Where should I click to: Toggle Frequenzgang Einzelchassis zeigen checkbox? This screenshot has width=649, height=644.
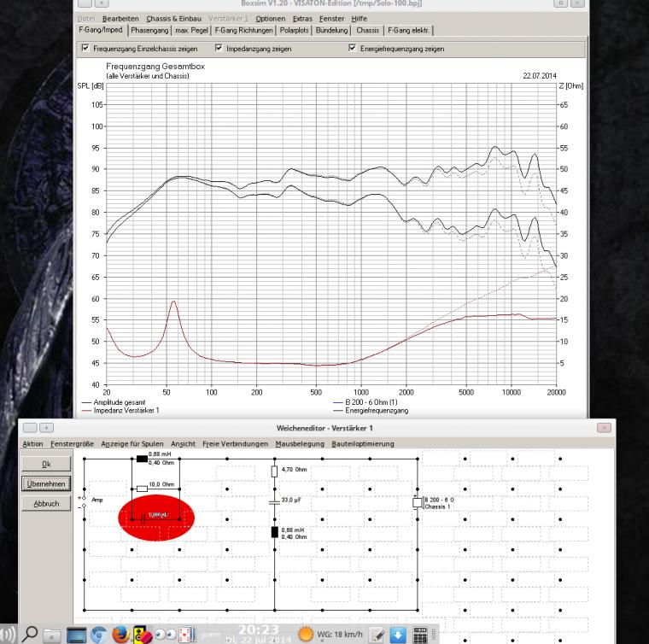pyautogui.click(x=85, y=50)
